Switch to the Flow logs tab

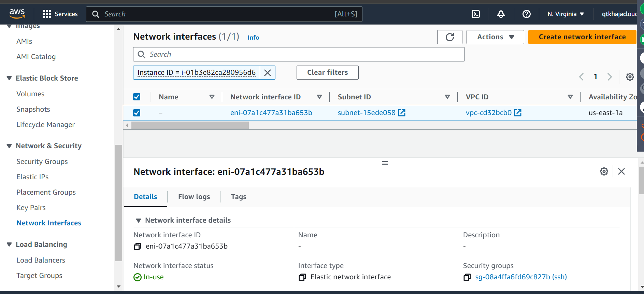194,197
